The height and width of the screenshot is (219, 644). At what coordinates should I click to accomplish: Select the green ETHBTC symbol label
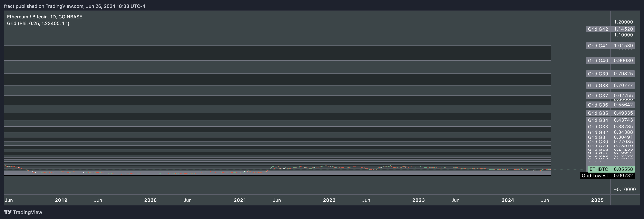[x=599, y=169]
